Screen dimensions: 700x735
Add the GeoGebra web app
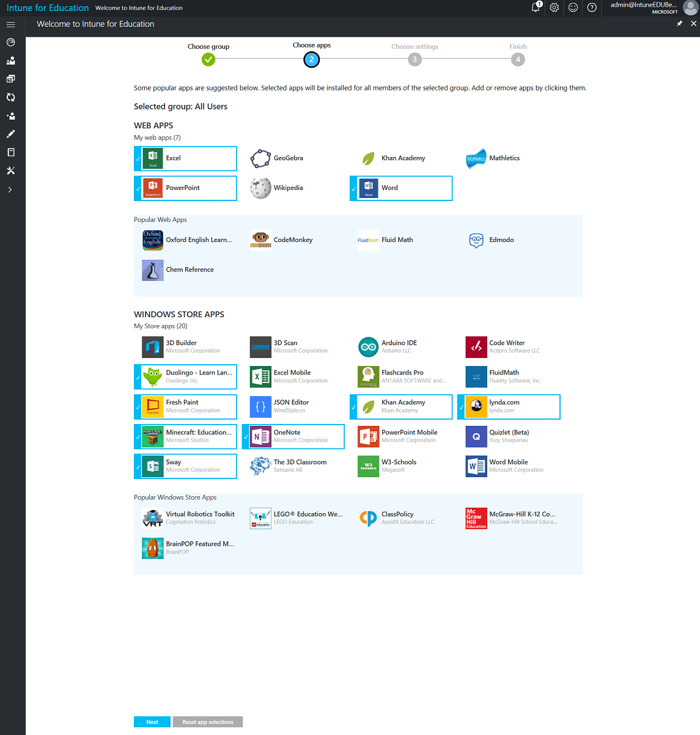click(x=293, y=158)
